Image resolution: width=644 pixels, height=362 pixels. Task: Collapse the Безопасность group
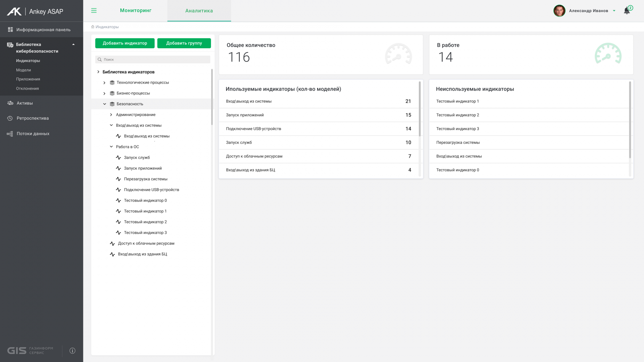point(104,104)
